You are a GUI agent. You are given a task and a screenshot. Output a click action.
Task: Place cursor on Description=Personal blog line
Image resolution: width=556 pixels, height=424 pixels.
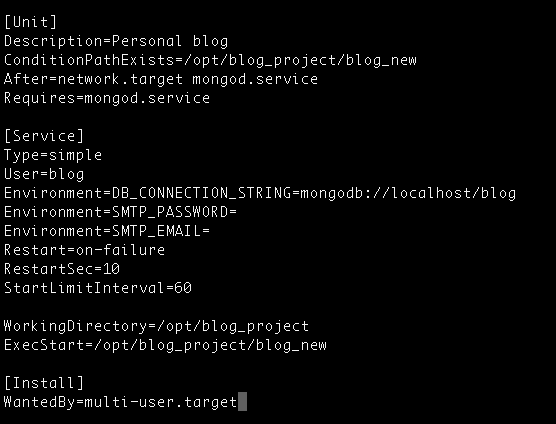tap(116, 41)
